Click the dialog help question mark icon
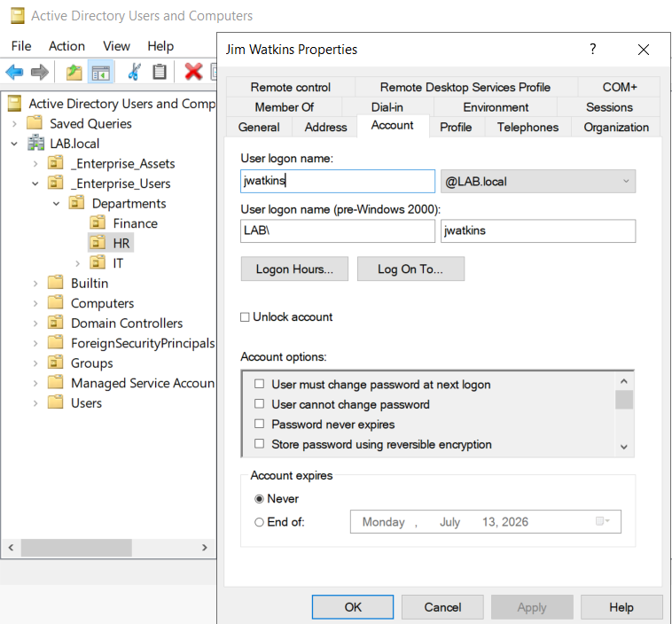The height and width of the screenshot is (624, 672). pos(593,49)
